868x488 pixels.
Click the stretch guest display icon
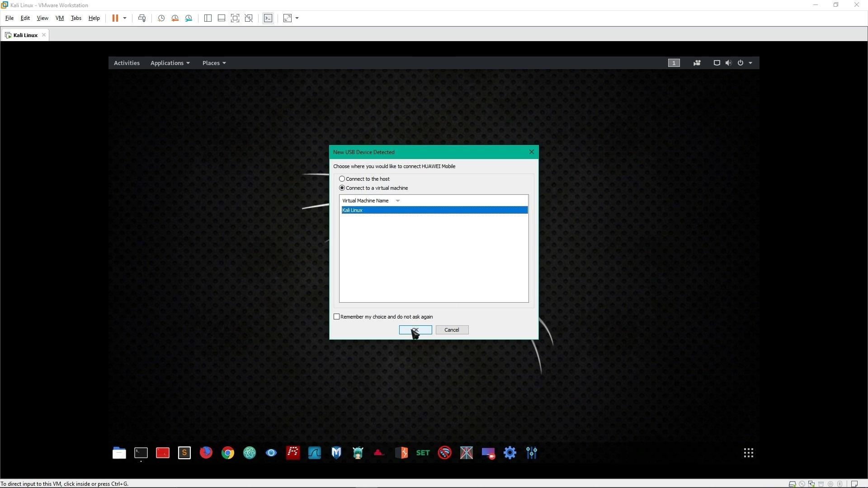coord(288,18)
